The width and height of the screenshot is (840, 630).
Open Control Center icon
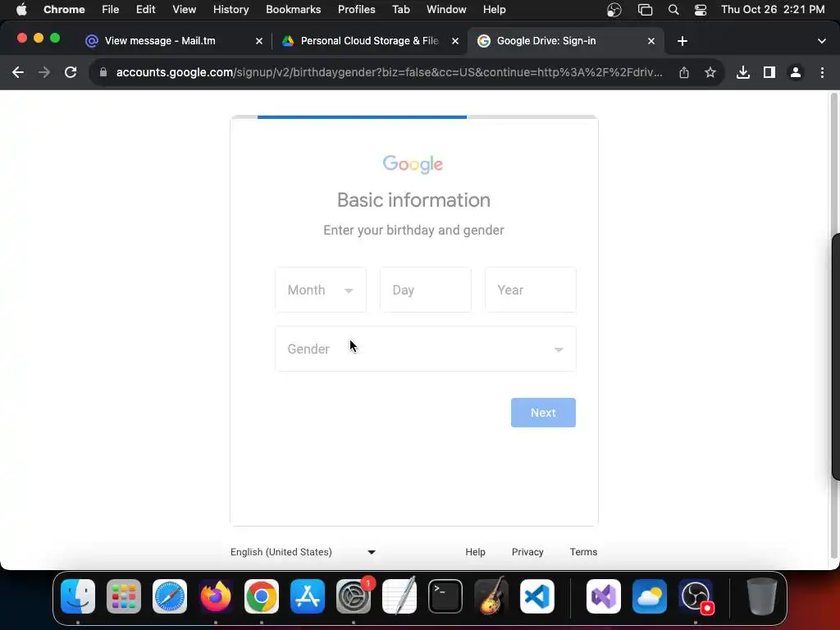[701, 10]
